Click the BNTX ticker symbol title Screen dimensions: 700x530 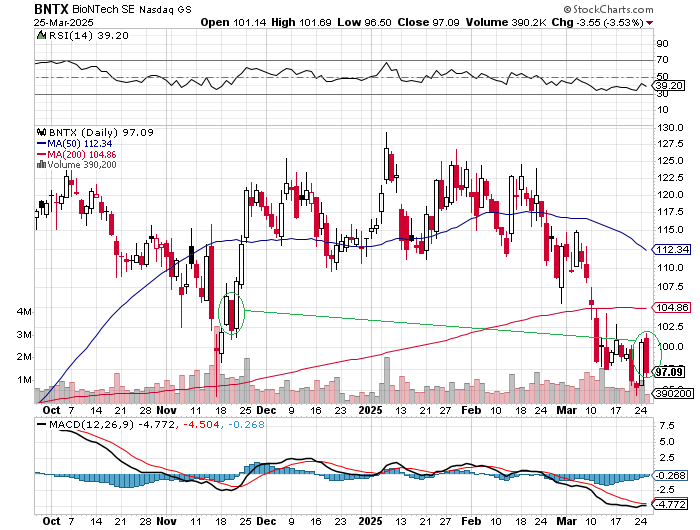point(51,8)
